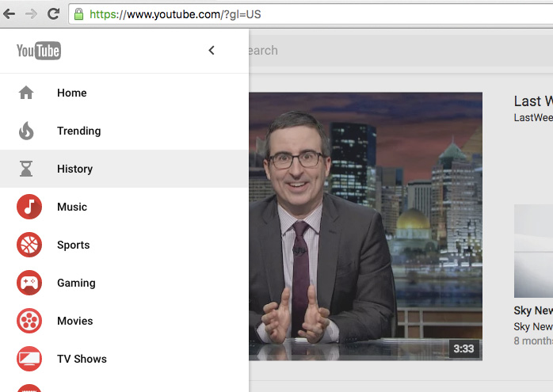The width and height of the screenshot is (553, 392).
Task: Click the browser forward arrow
Action: coord(32,13)
